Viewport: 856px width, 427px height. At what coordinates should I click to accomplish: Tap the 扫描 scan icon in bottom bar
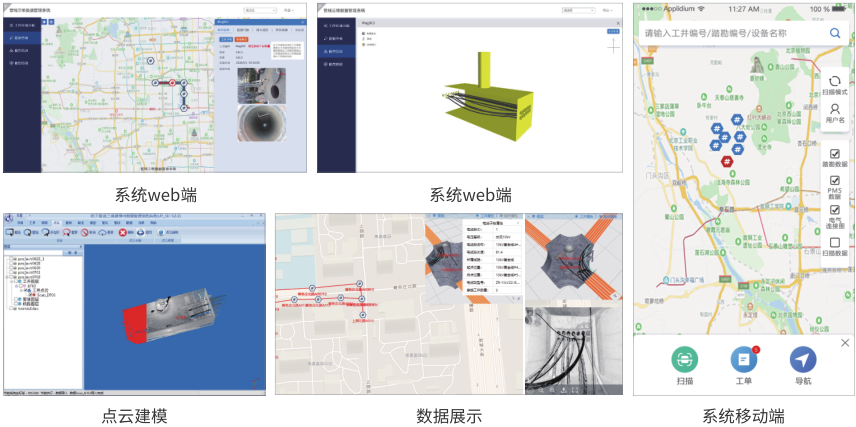pos(683,359)
